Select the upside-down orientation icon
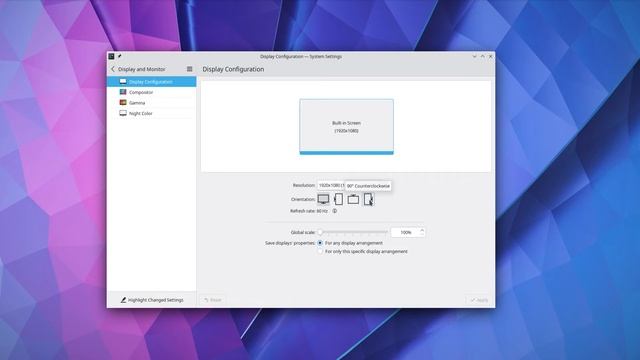 (x=353, y=199)
